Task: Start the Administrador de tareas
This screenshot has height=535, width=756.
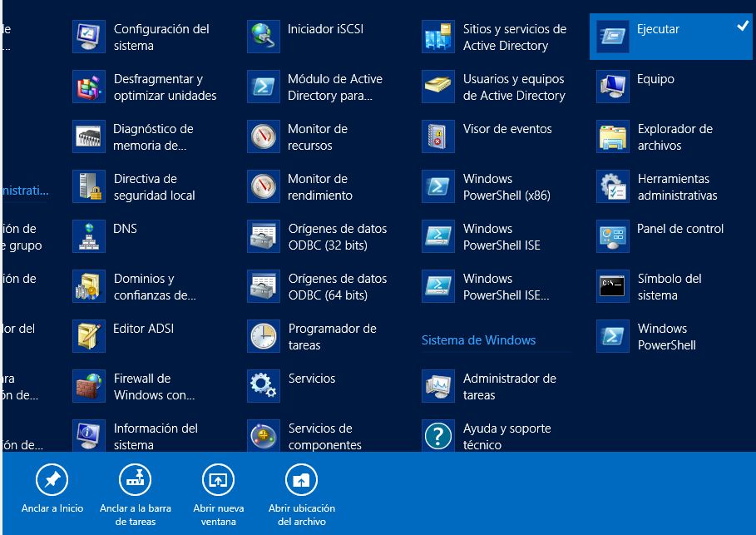Action: 499,387
